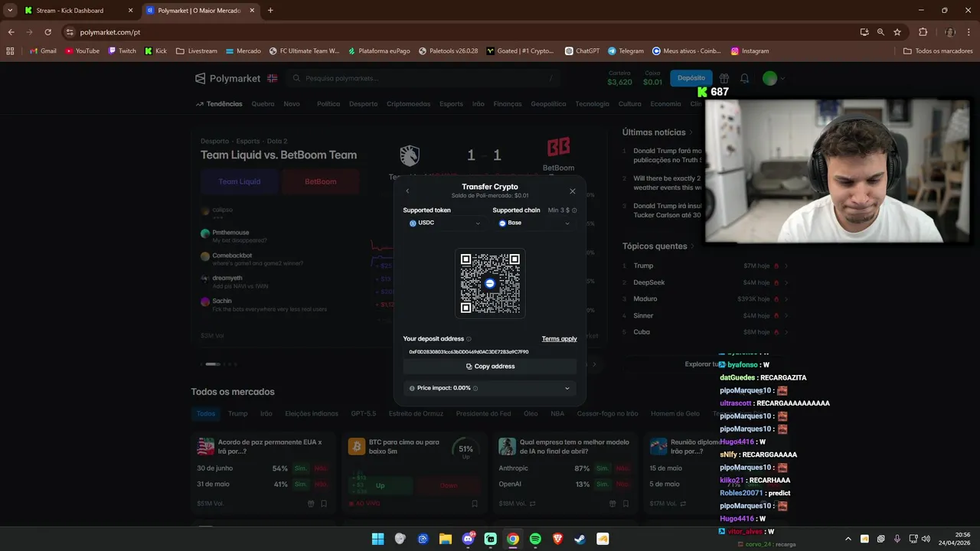Select the NBA market filter
The width and height of the screenshot is (980, 551).
click(x=557, y=414)
